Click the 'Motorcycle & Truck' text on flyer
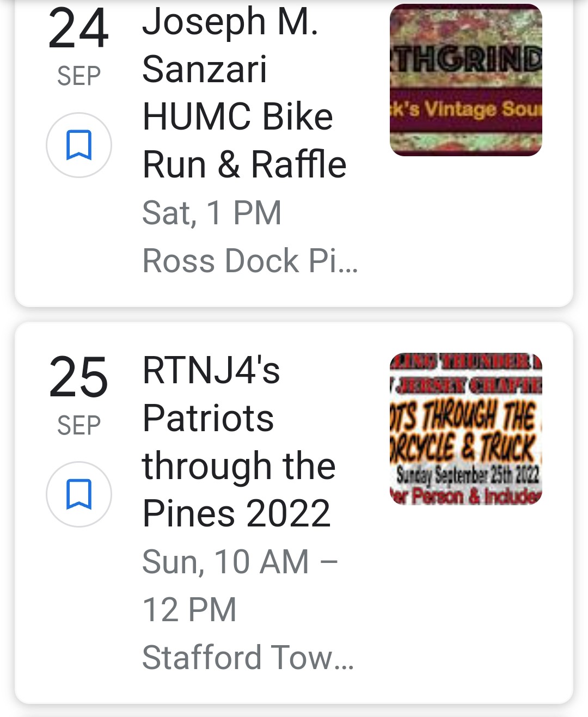 pyautogui.click(x=464, y=448)
